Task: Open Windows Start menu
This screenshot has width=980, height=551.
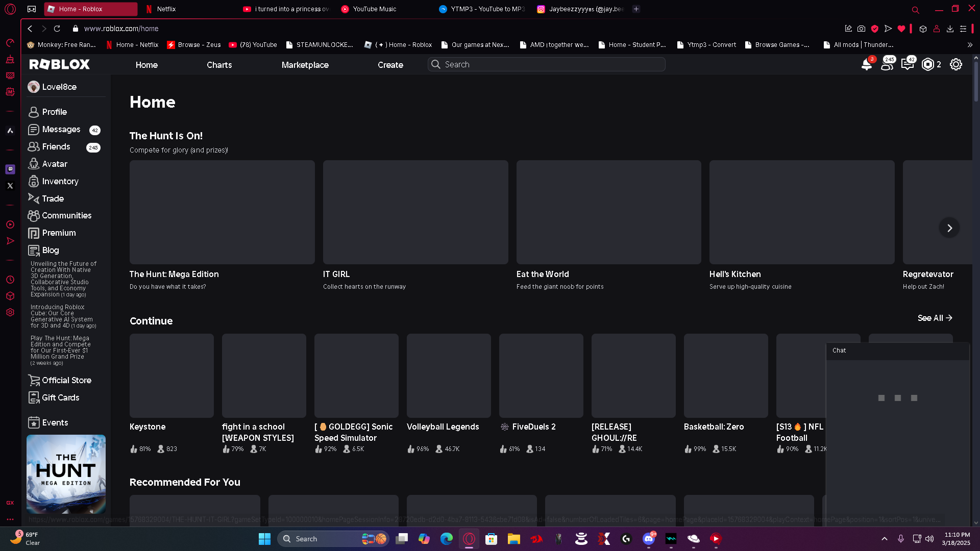Action: [x=264, y=539]
